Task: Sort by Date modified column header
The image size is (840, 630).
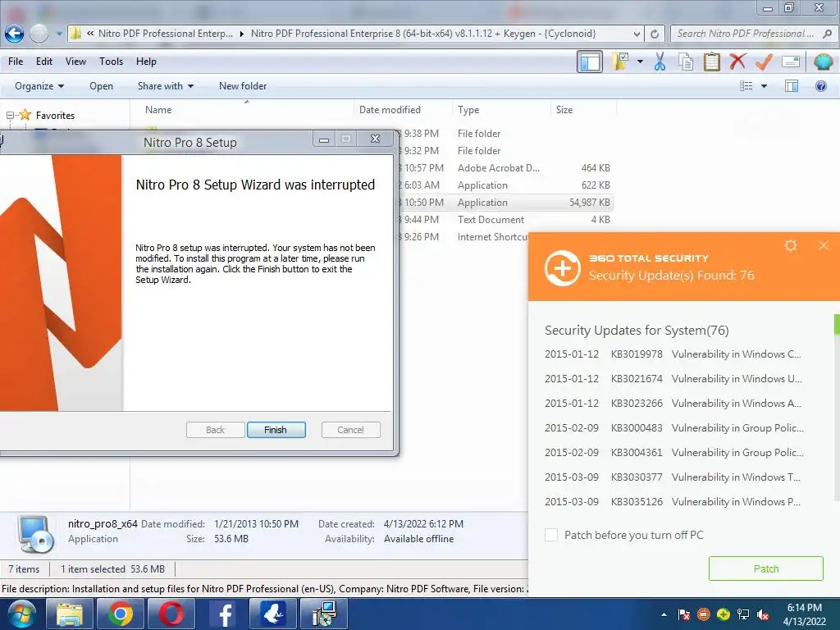Action: [390, 110]
